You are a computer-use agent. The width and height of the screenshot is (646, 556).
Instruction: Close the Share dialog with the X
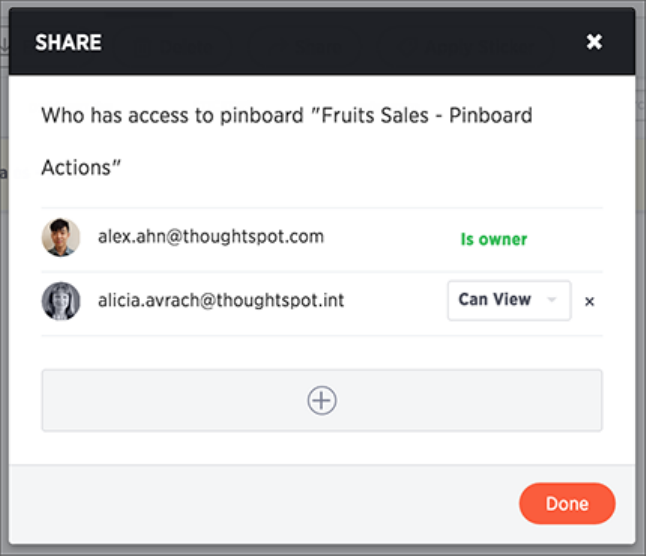(x=594, y=42)
